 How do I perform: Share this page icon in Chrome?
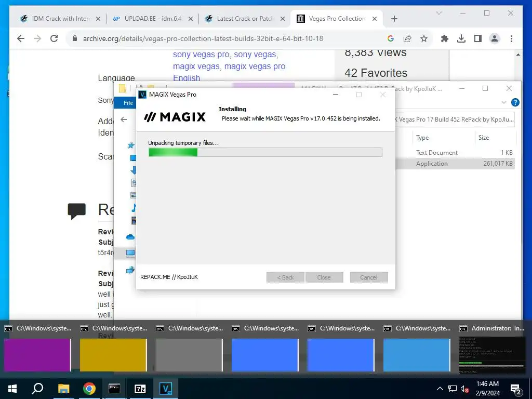click(407, 38)
